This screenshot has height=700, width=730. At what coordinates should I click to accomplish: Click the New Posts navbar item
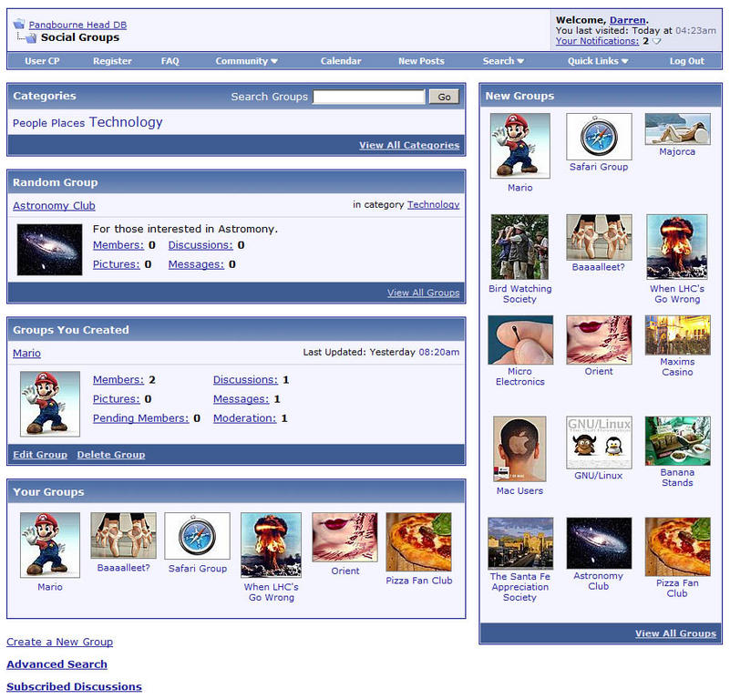[421, 61]
